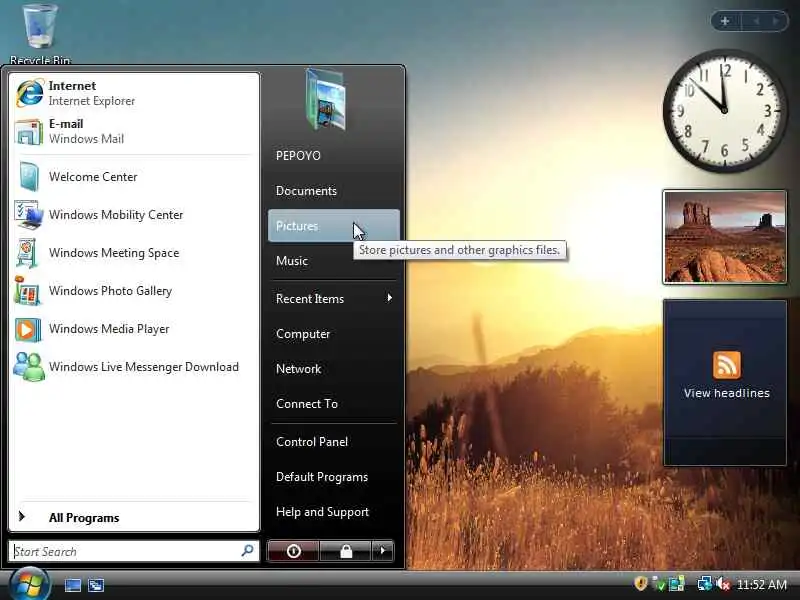Open Internet Explorer from the Start menu
800x600 pixels.
coord(134,93)
